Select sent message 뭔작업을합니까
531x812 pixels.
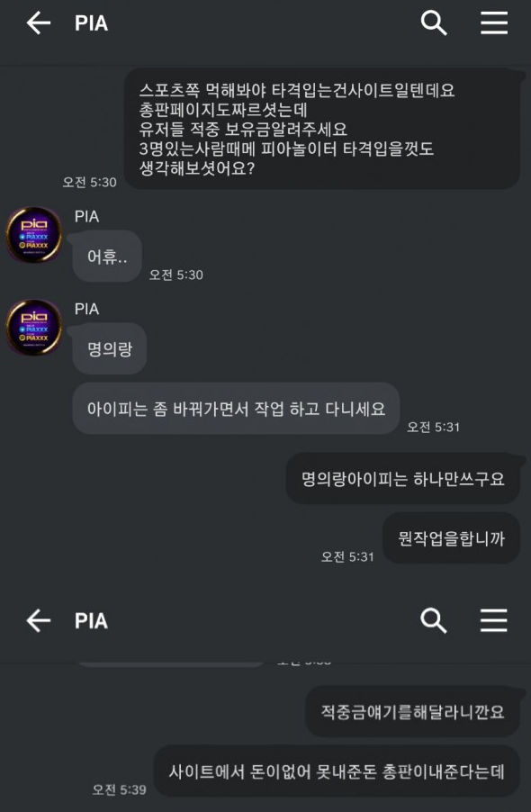451,538
